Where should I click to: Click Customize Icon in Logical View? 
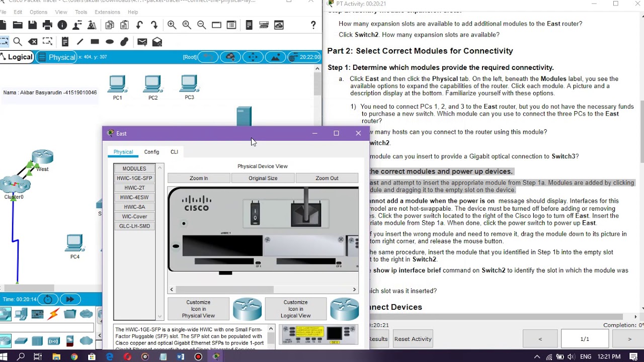295,309
